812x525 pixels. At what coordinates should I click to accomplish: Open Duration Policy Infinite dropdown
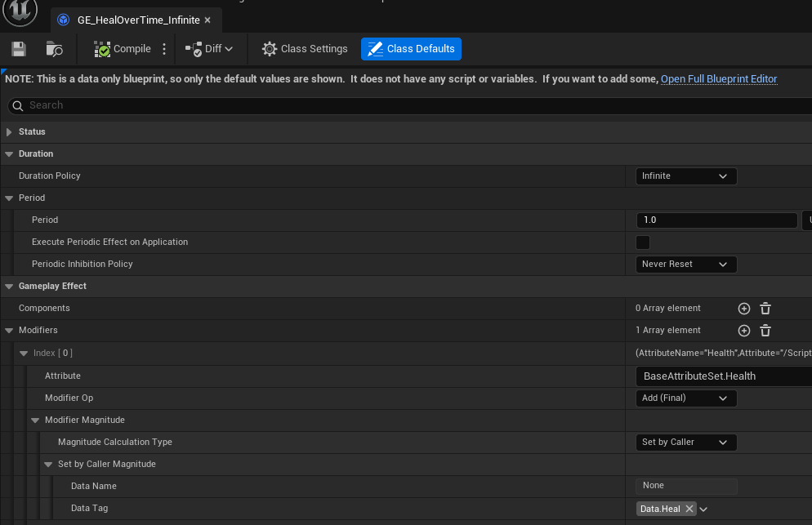point(685,176)
